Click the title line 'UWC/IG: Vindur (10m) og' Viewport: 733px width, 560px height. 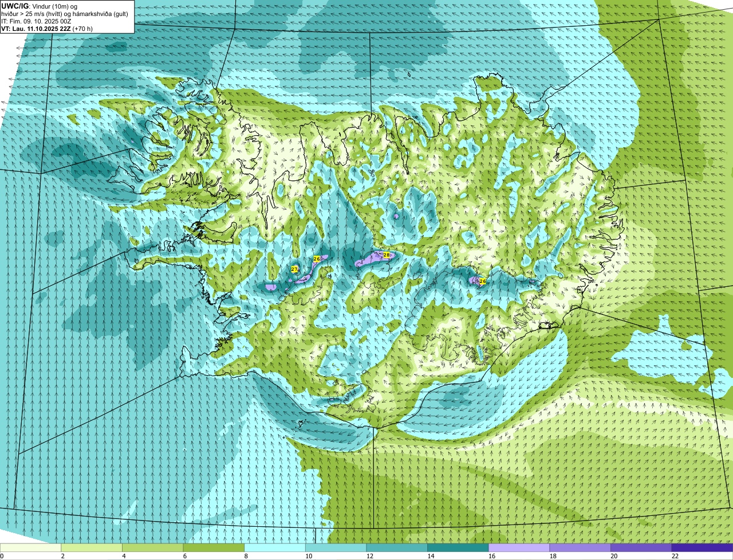pos(40,6)
